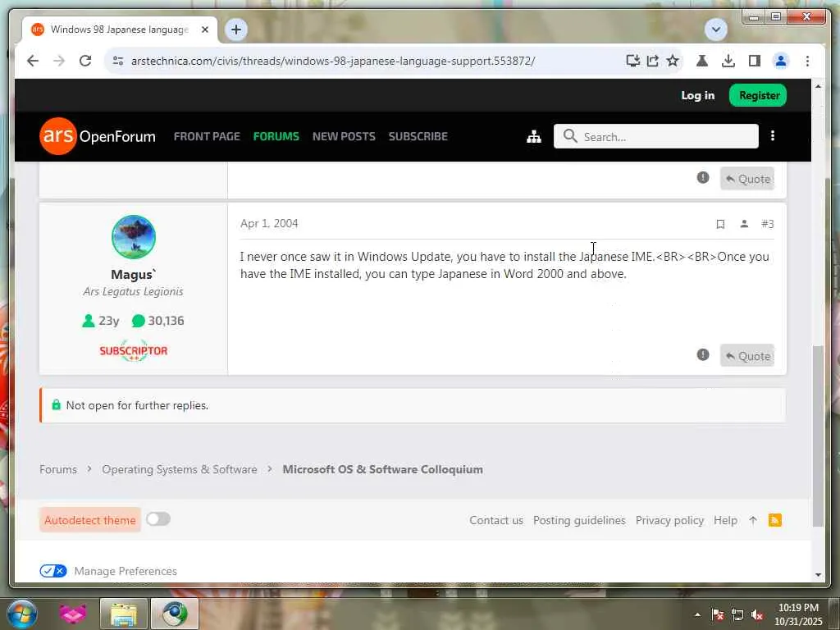Toggle the Manage Preferences privacy switch

[53, 571]
